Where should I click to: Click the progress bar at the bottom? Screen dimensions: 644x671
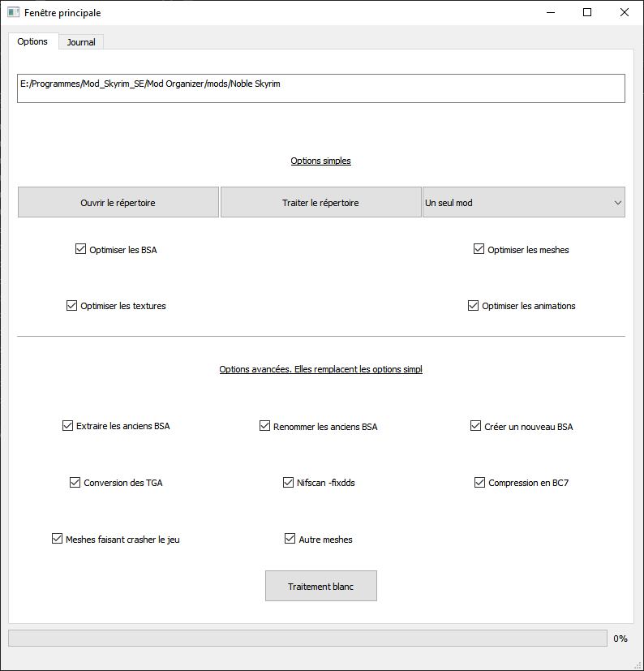tap(307, 639)
